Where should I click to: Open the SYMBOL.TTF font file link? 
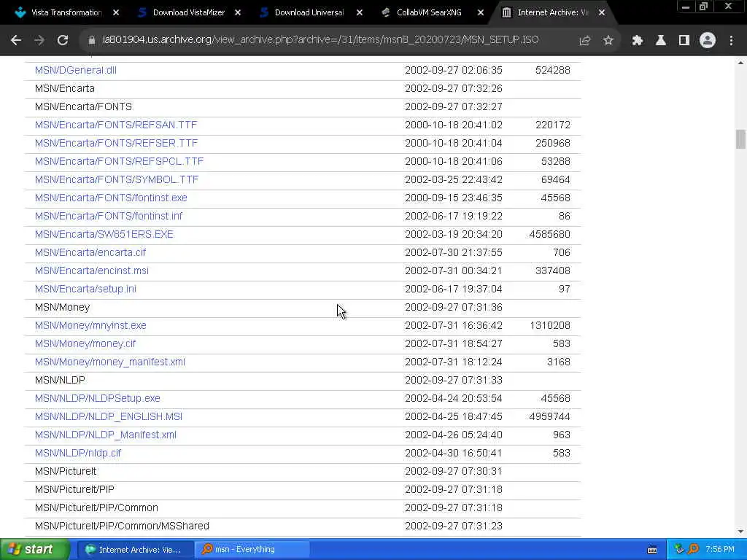coord(117,179)
